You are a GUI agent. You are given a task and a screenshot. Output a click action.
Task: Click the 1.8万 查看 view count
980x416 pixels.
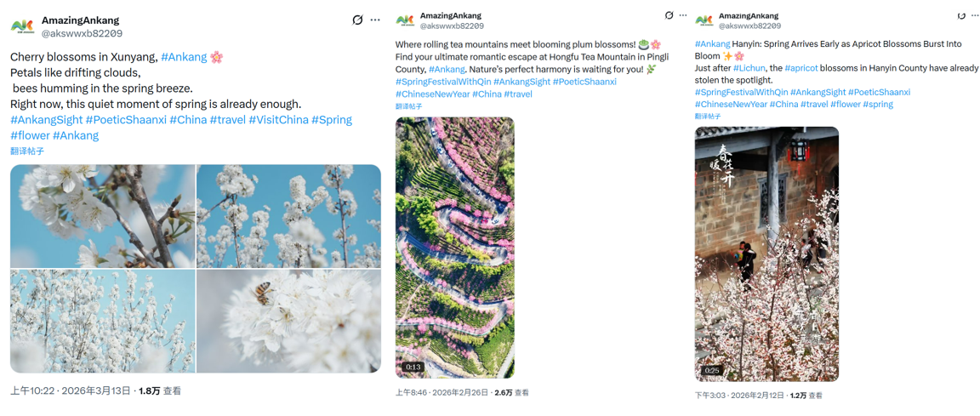(160, 391)
